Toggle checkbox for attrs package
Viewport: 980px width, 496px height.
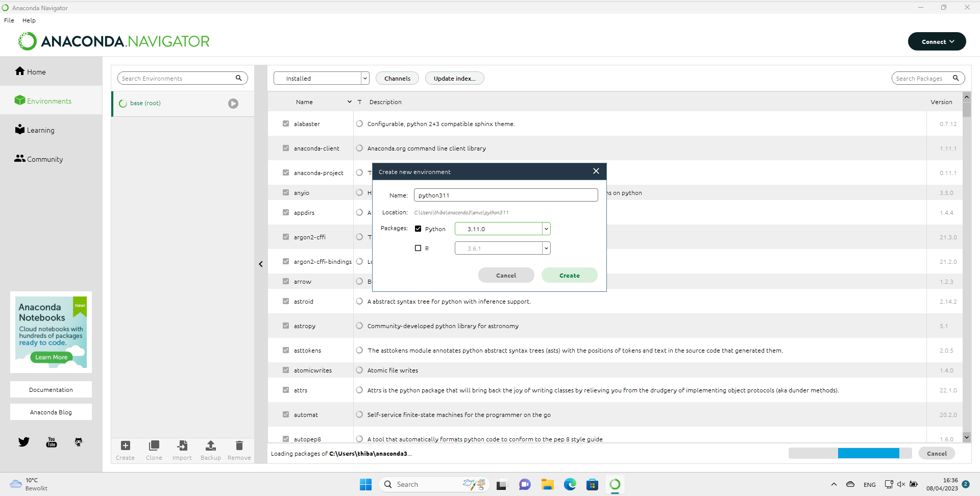[286, 390]
